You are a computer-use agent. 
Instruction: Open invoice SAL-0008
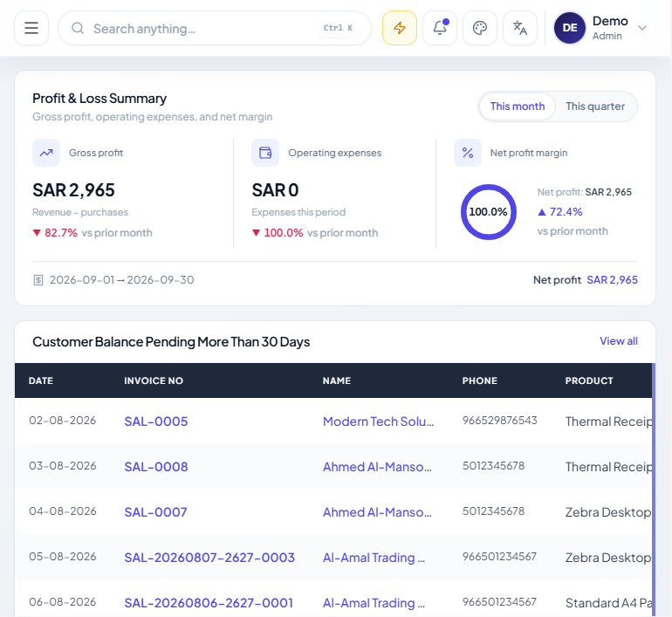tap(156, 467)
